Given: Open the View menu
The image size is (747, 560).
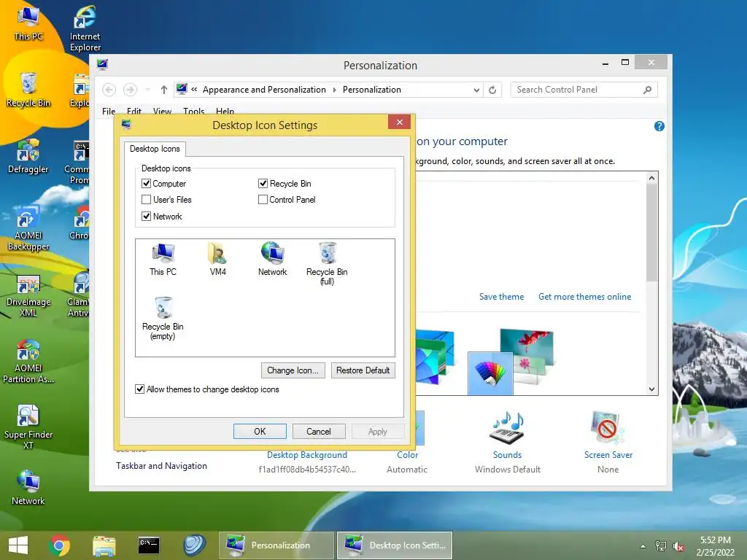Looking at the screenshot, I should pyautogui.click(x=162, y=111).
